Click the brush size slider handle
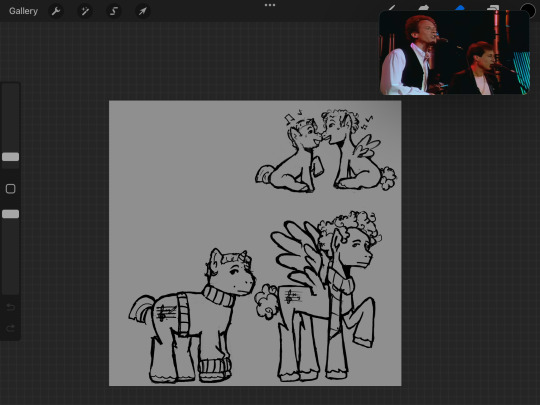Screen dimensions: 540x405 tap(11, 157)
